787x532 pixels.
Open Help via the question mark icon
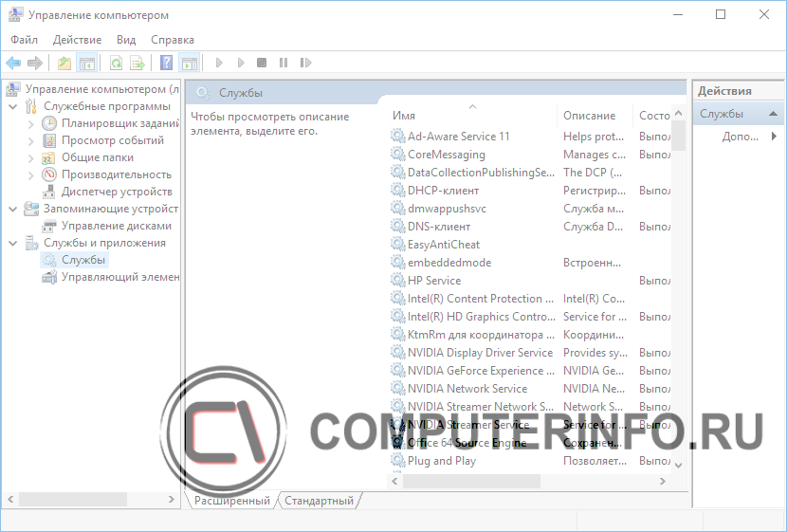coord(166,63)
